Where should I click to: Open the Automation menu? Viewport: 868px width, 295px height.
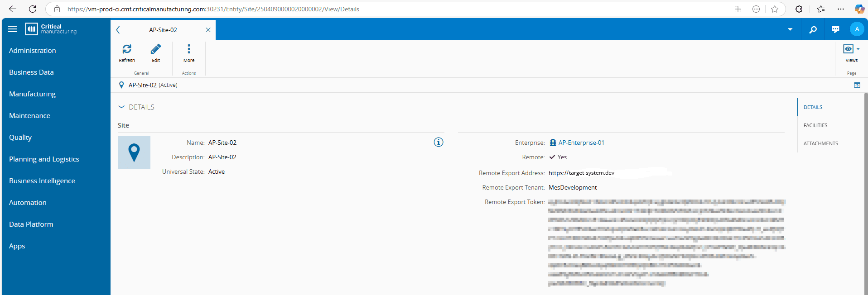28,203
